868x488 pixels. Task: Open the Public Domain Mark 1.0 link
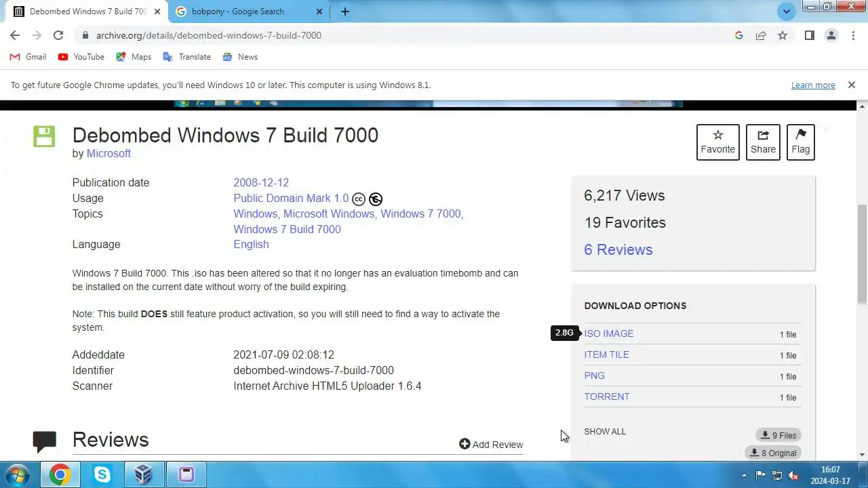tap(291, 198)
